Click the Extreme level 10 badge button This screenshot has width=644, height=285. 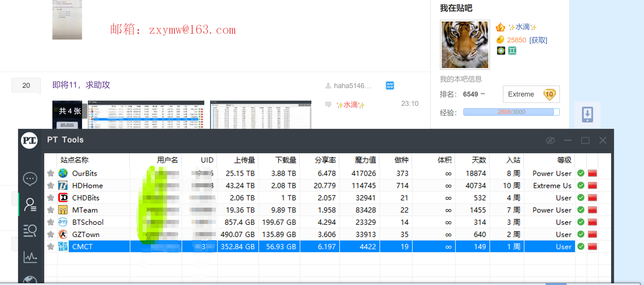coord(531,94)
